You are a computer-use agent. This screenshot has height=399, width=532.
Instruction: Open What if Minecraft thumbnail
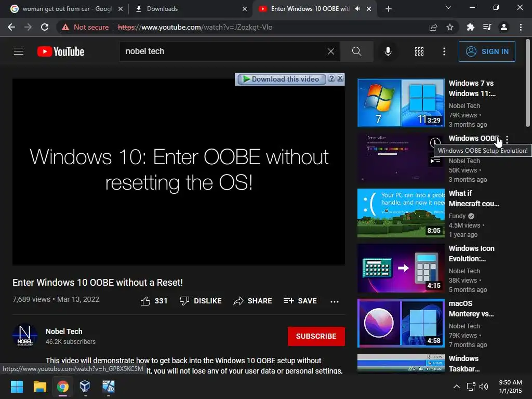click(401, 212)
